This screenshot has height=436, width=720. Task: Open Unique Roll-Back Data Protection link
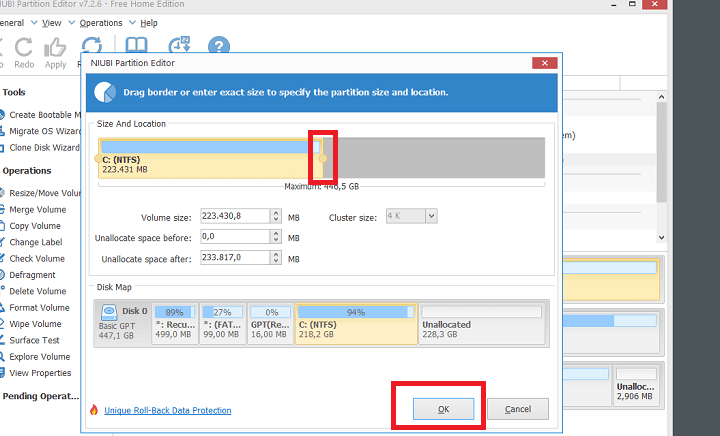pos(168,410)
